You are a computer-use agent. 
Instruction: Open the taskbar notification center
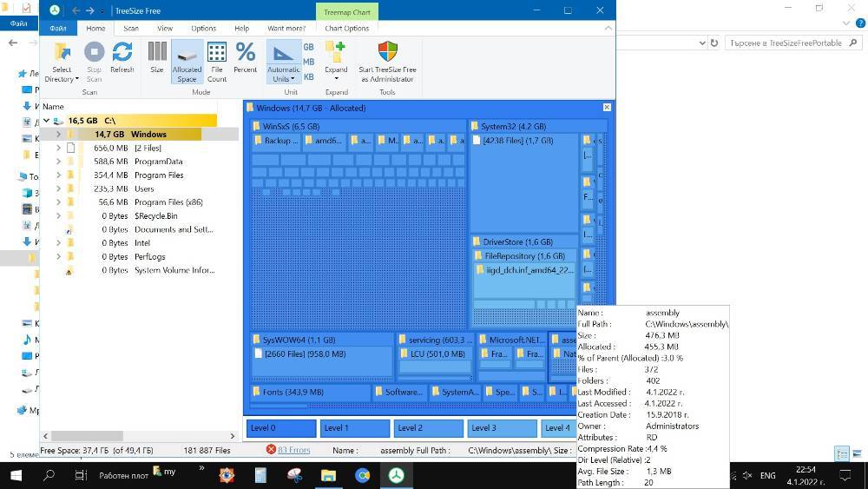tap(845, 475)
